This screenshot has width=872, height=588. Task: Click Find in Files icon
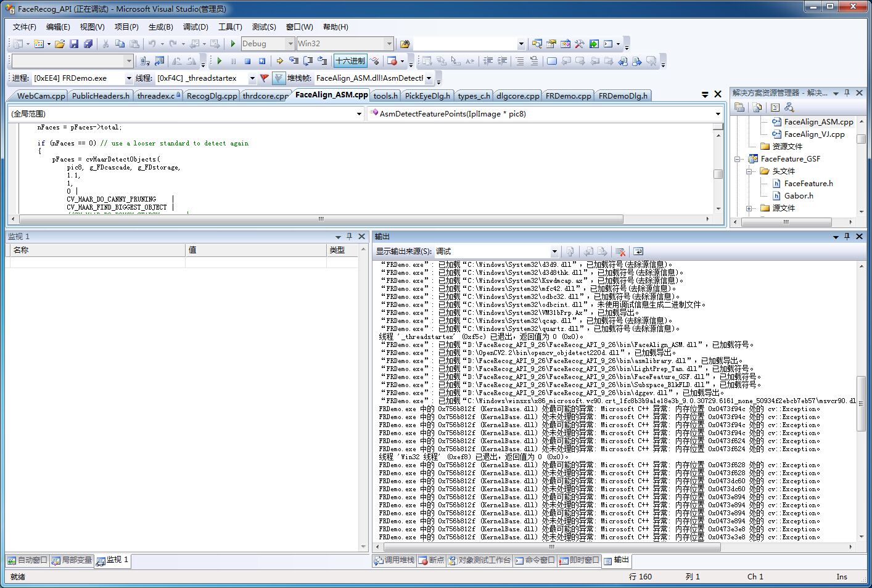point(405,44)
